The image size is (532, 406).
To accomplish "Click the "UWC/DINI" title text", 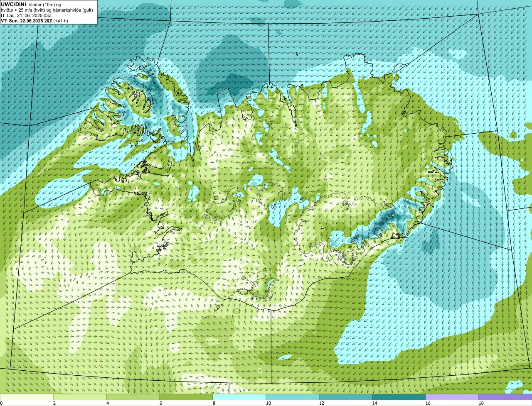I will 14,4.
